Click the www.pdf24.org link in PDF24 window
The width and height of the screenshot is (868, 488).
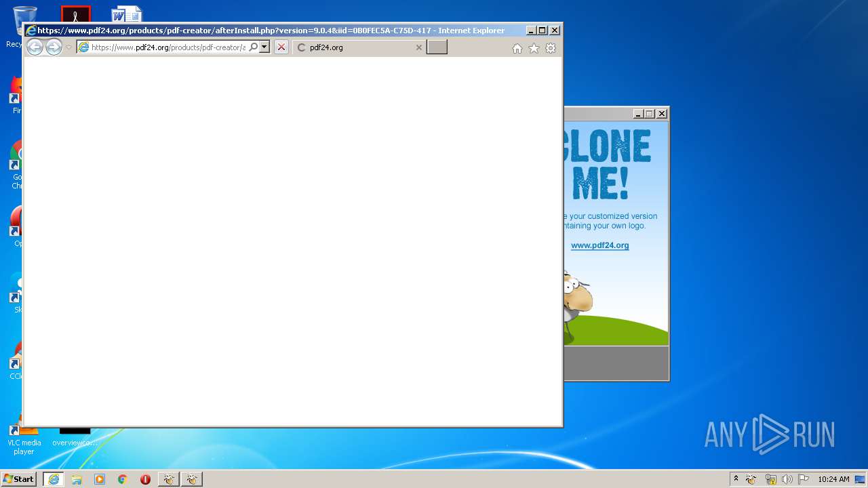[x=599, y=245]
